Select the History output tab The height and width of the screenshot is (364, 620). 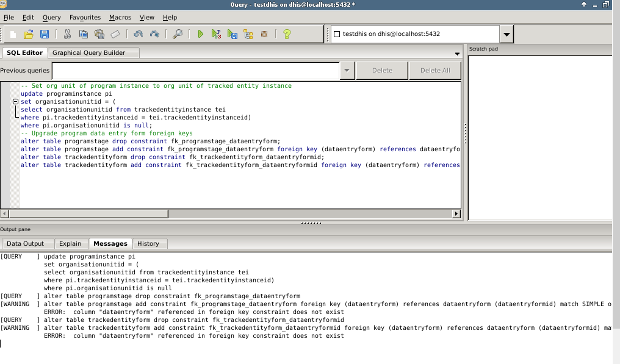point(148,243)
